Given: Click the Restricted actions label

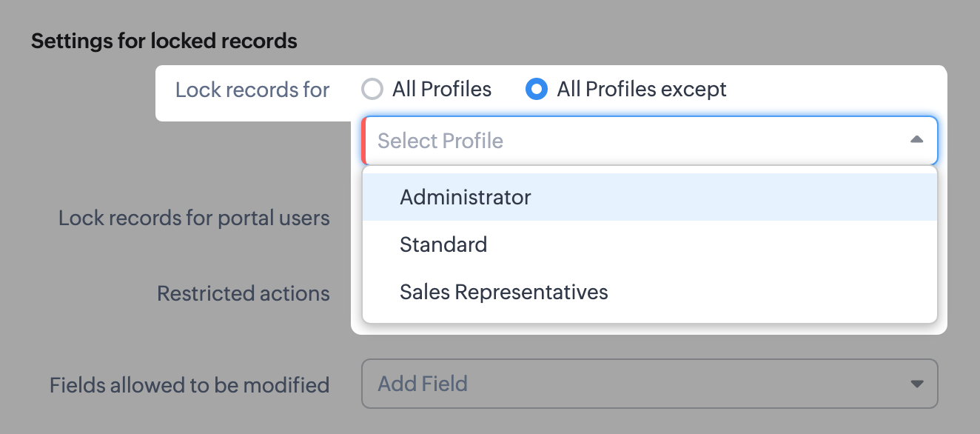Looking at the screenshot, I should click(x=243, y=293).
